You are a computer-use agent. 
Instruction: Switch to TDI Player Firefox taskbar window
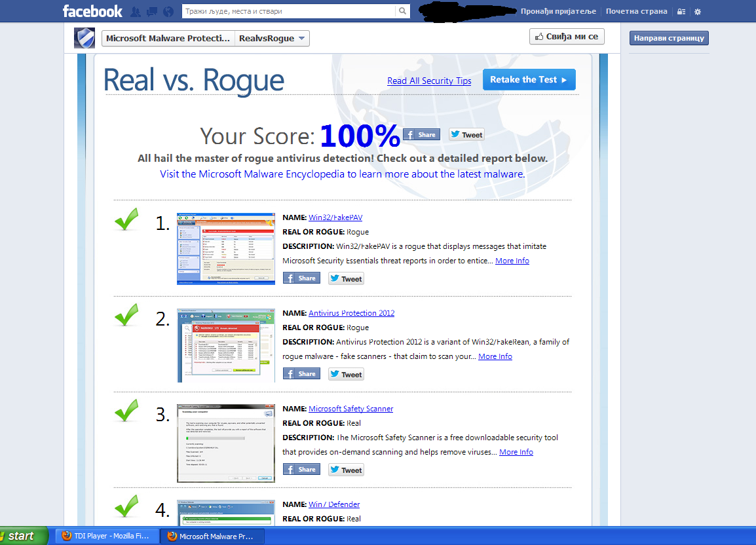(x=106, y=536)
